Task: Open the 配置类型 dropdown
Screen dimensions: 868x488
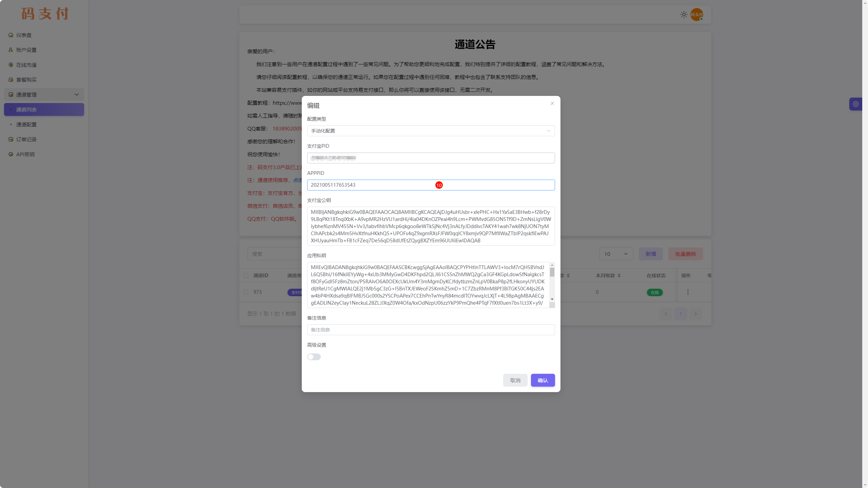Action: 431,131
